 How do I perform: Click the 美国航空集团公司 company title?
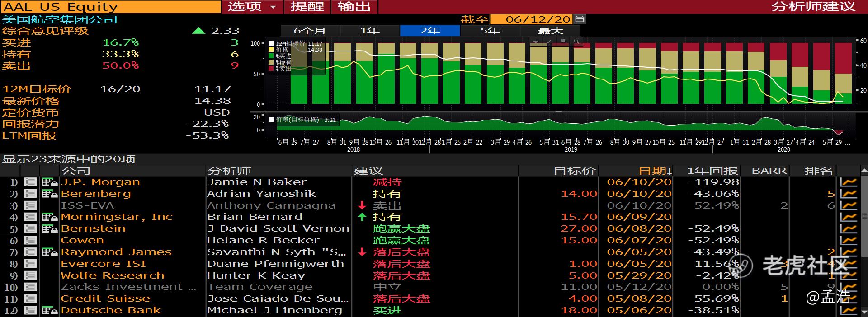click(x=60, y=19)
